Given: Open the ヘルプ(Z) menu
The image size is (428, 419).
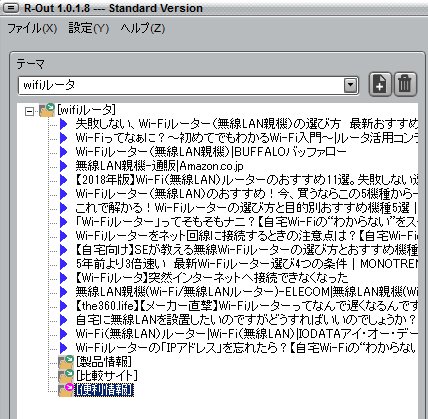Looking at the screenshot, I should point(143,28).
